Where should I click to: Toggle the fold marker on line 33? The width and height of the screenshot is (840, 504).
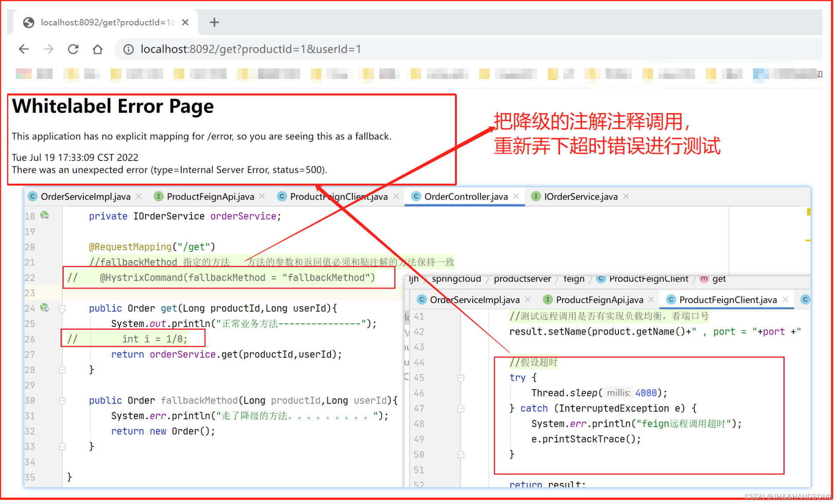click(x=62, y=447)
